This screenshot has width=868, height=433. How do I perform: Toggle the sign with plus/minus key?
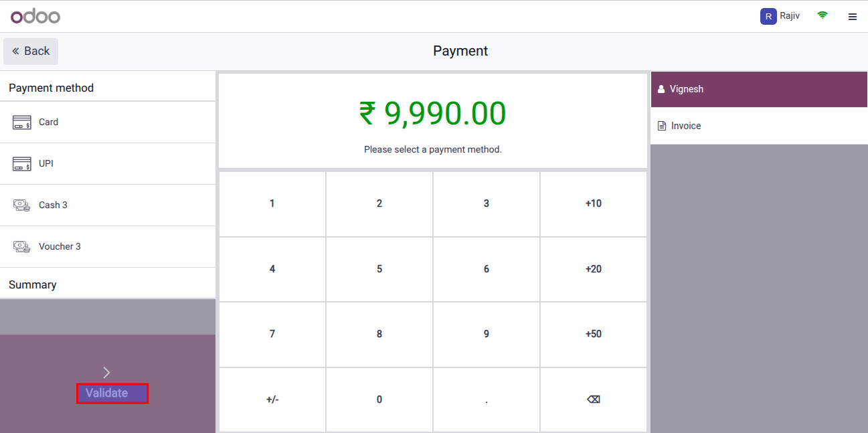coord(272,399)
